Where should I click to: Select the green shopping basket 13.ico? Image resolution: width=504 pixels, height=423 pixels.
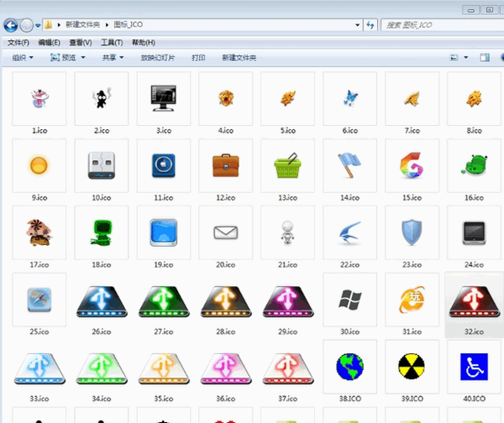tap(287, 165)
